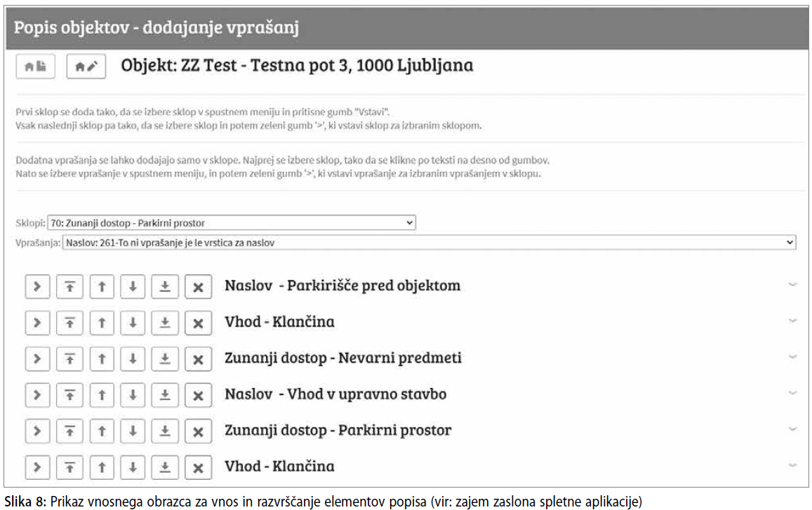Move 'Zunanji dostop - Parkirni prostor' row to bottom
The image size is (812, 510).
click(x=165, y=431)
